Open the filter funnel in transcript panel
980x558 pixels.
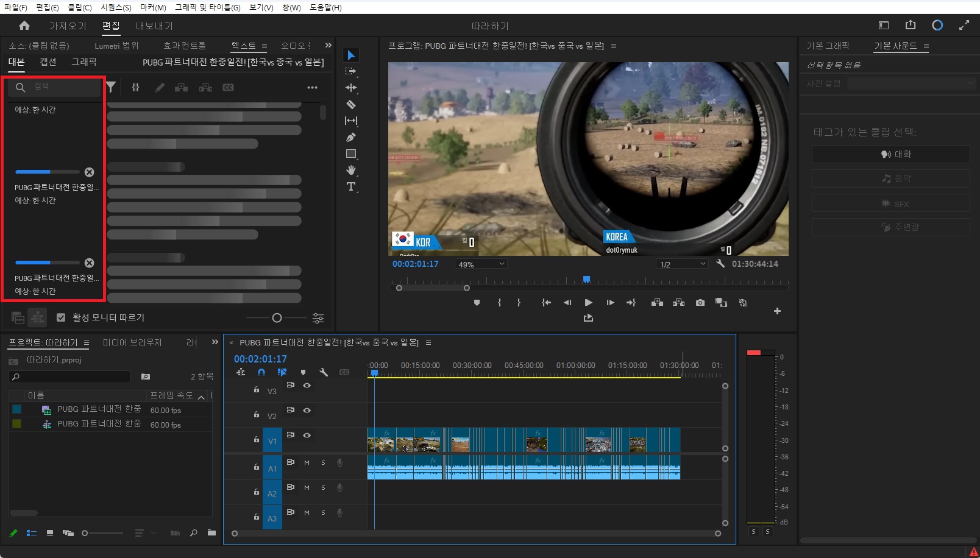click(111, 87)
